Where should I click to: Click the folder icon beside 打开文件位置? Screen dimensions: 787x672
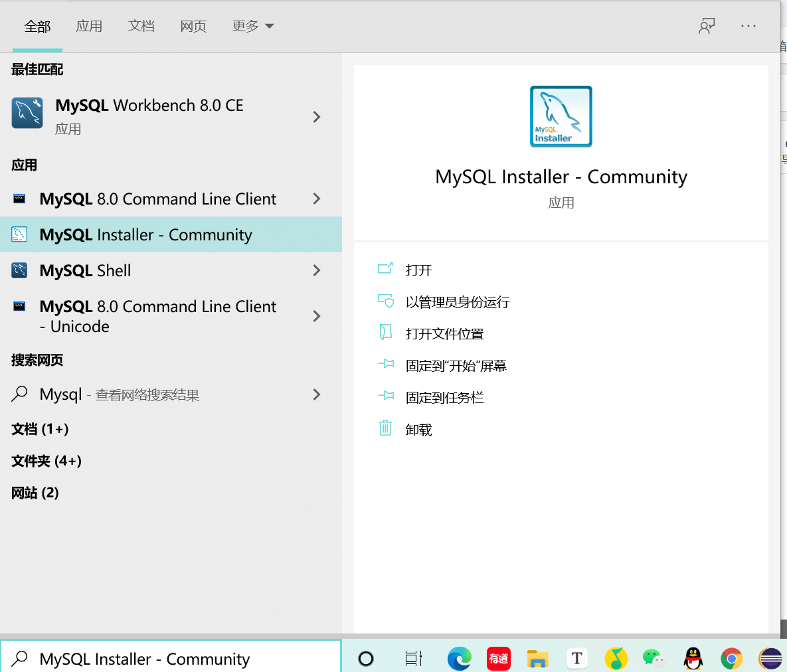click(385, 332)
